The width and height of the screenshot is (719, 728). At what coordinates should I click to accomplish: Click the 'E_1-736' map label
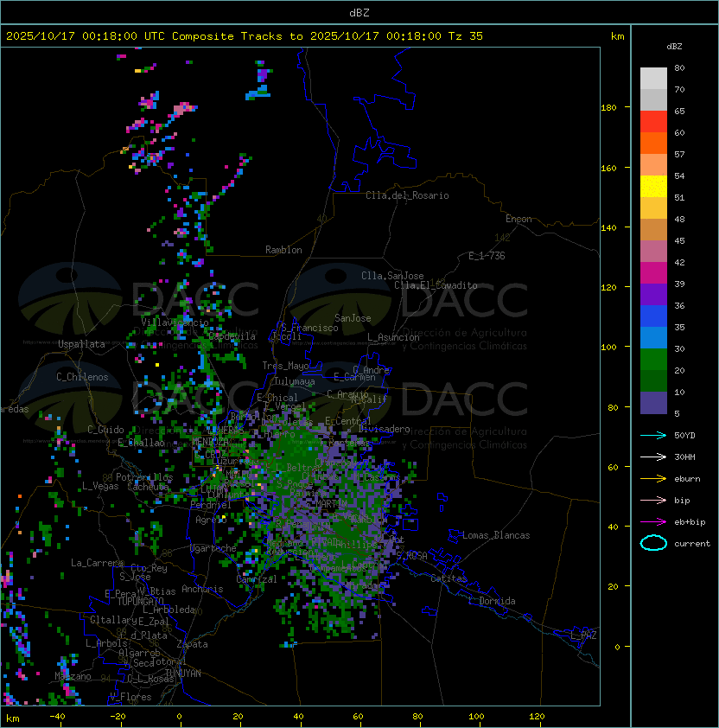pos(487,256)
